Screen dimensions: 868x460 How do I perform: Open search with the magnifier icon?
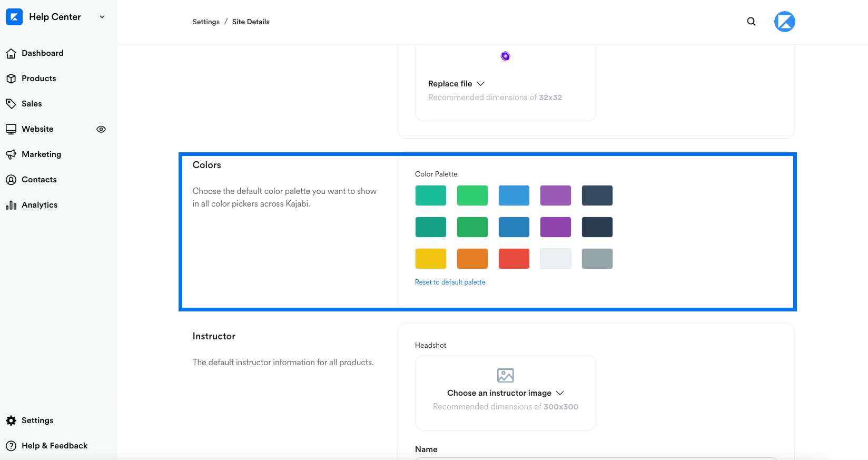click(752, 22)
